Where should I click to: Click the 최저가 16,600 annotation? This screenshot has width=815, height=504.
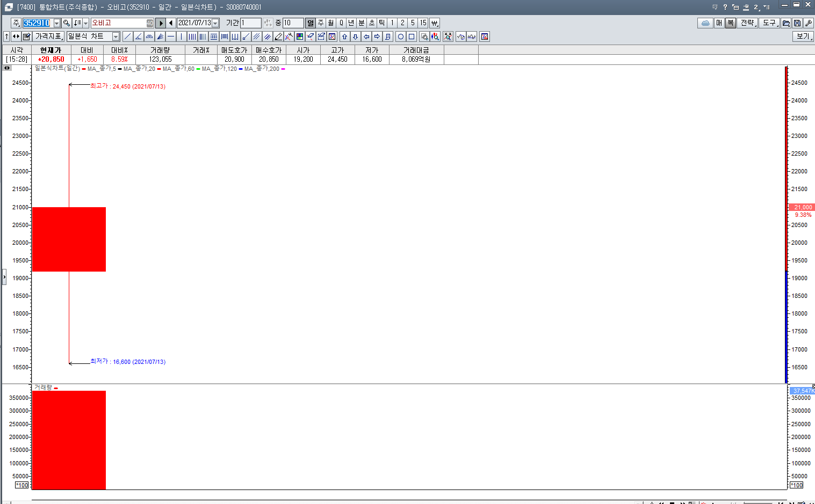[x=128, y=362]
